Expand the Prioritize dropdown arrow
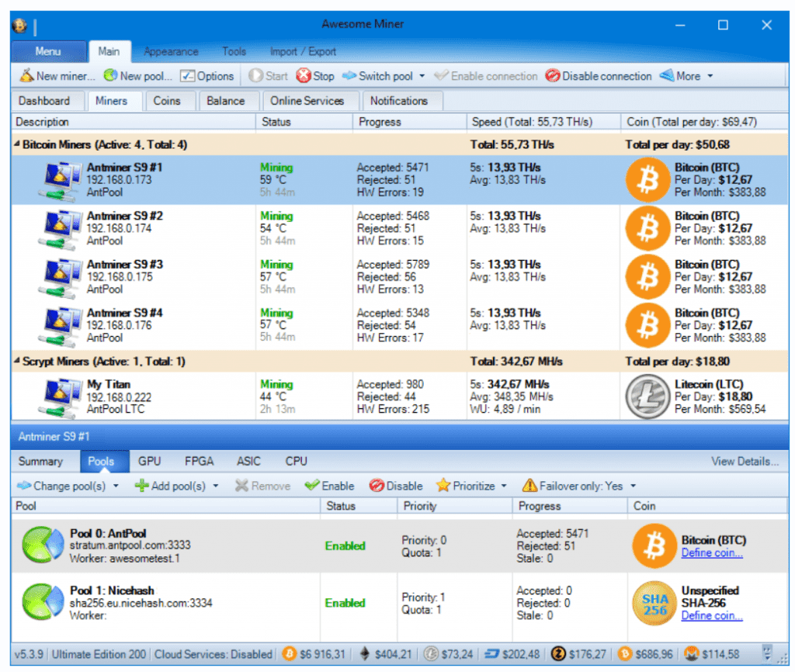The image size is (795, 672). [504, 486]
